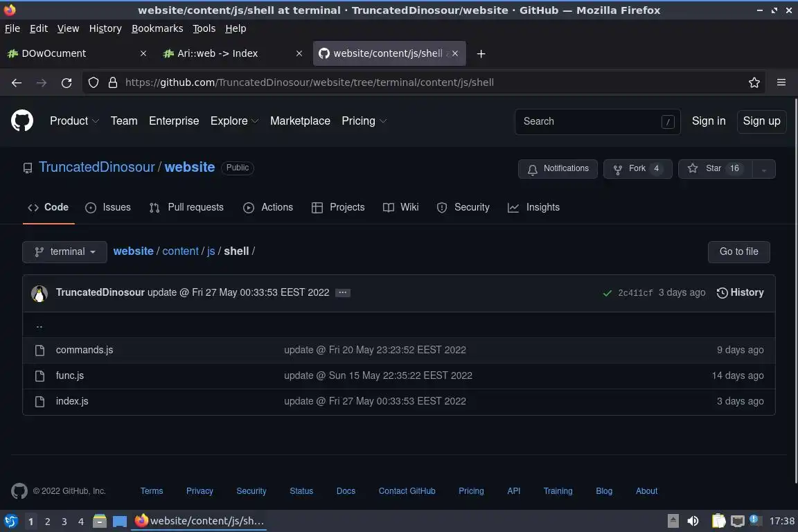Click the content breadcrumb link
The image size is (798, 532).
tap(180, 251)
